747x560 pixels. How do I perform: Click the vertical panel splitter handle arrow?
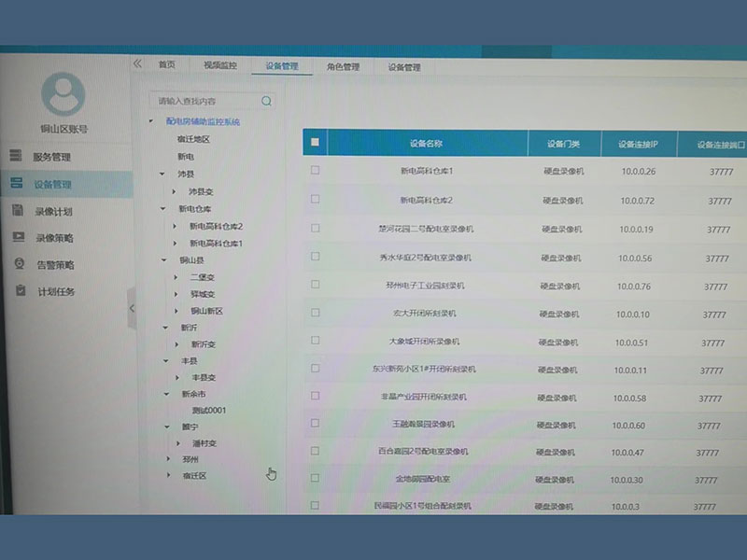132,308
